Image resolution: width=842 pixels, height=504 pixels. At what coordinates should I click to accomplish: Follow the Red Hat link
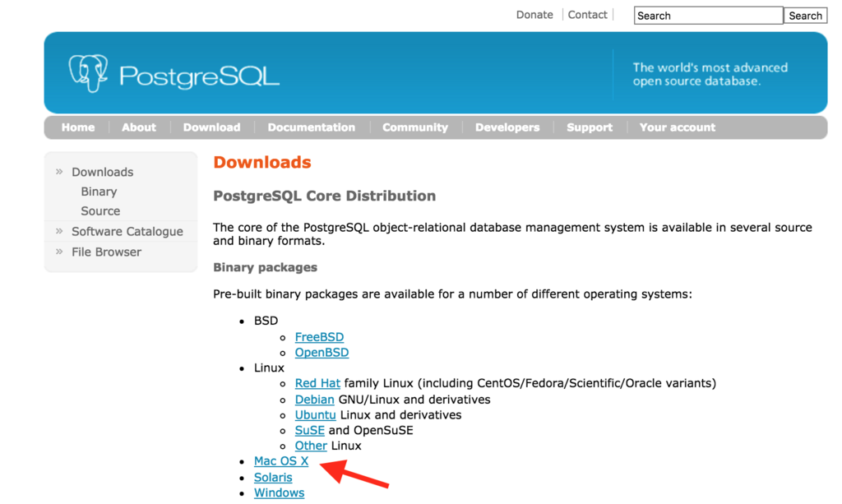click(317, 383)
